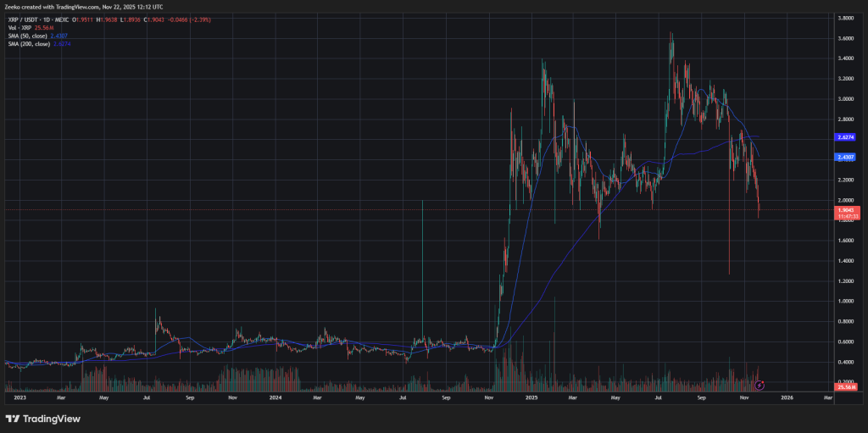Click the red 1.9043 current price label
The height and width of the screenshot is (433, 868).
click(849, 209)
